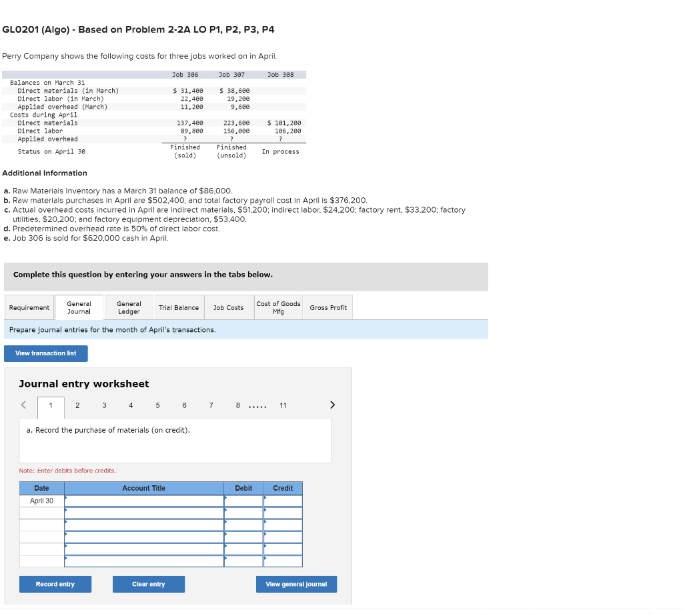Open the Trial Balance tab
Image resolution: width=683 pixels, height=616 pixels.
(x=179, y=307)
